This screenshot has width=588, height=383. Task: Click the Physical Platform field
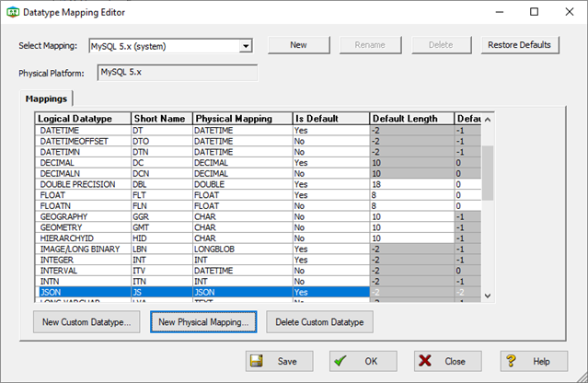[x=178, y=73]
